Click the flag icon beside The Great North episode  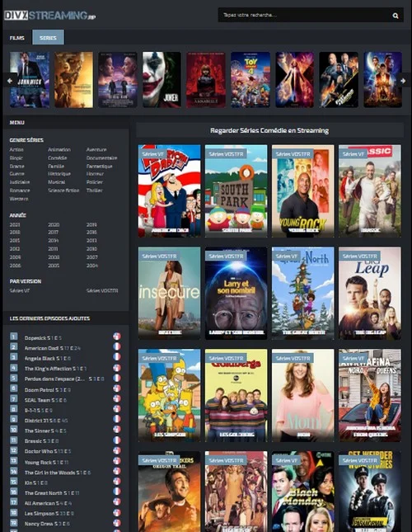[117, 492]
